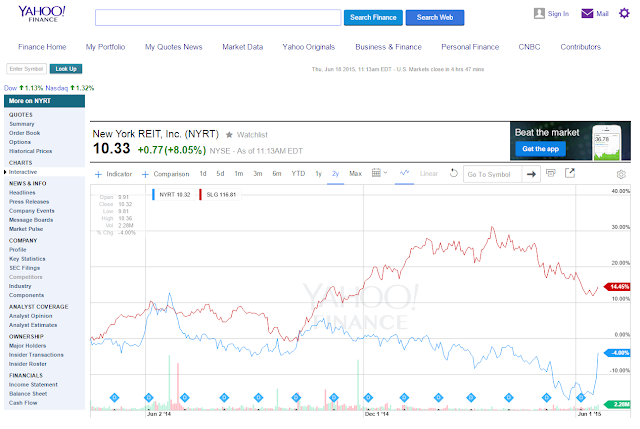This screenshot has height=429, width=640.
Task: Select the 1m time range
Action: pyautogui.click(x=239, y=173)
